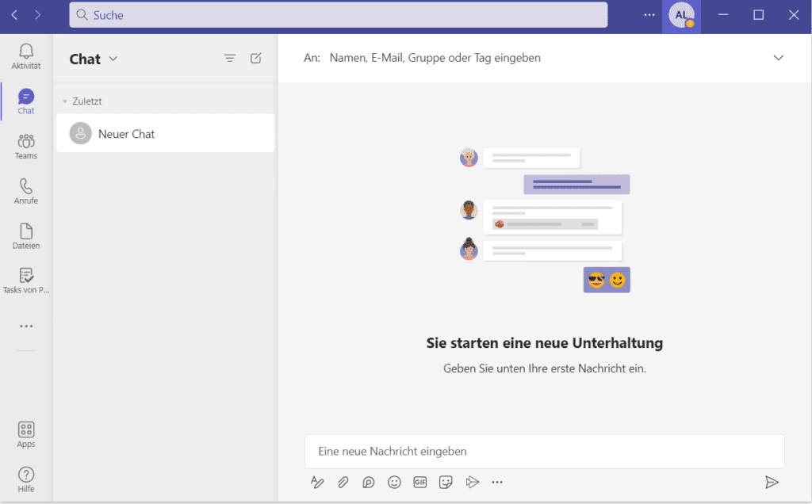Click the Suche search box
812x504 pixels.
(338, 15)
